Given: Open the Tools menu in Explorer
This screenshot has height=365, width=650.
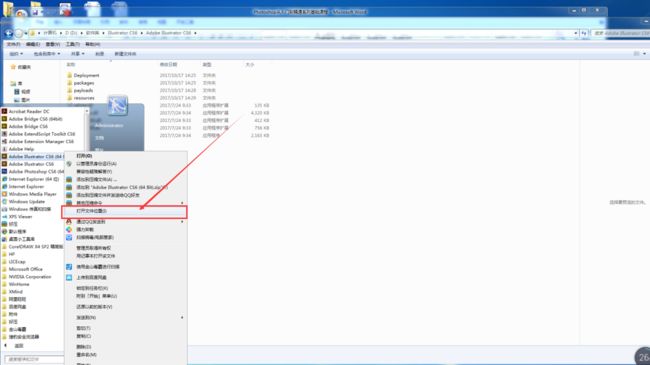Looking at the screenshot, I should click(72, 44).
